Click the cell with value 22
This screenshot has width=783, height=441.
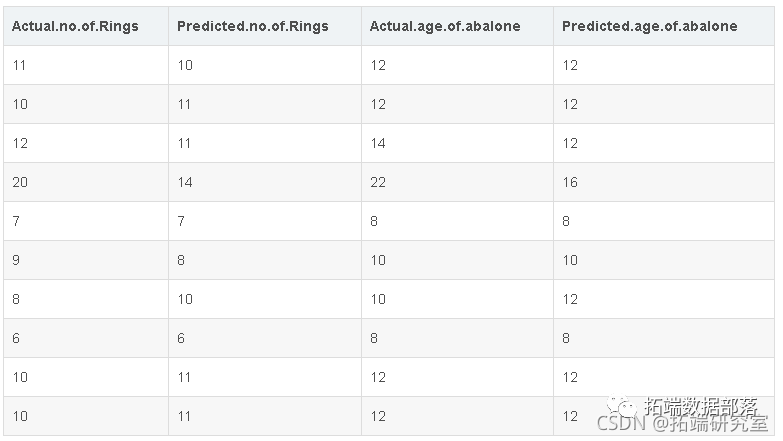tap(378, 182)
